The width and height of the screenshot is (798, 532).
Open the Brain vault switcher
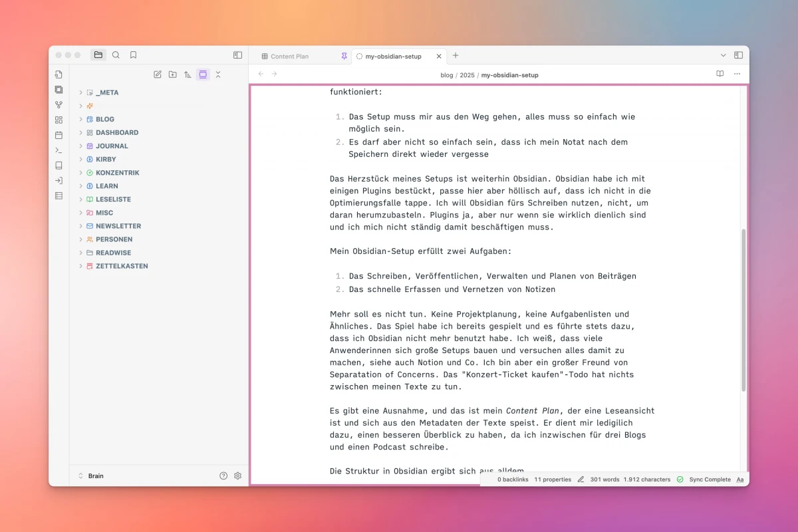[x=91, y=475]
